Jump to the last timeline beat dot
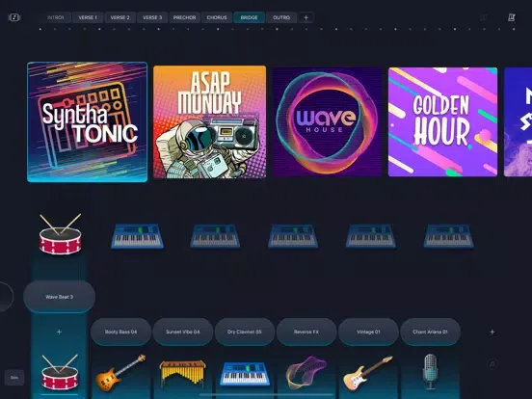The height and width of the screenshot is (399, 532). pyautogui.click(x=514, y=29)
